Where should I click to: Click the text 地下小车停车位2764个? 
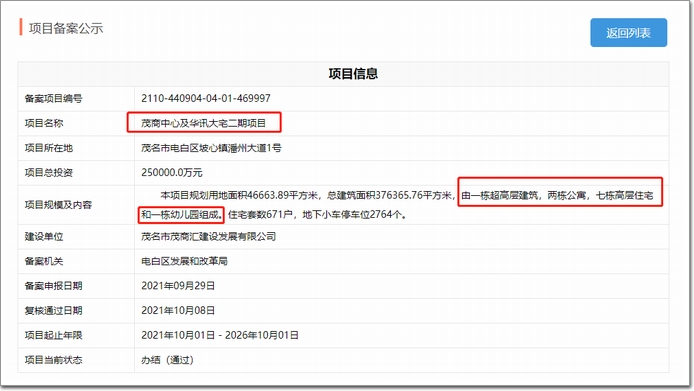click(352, 215)
